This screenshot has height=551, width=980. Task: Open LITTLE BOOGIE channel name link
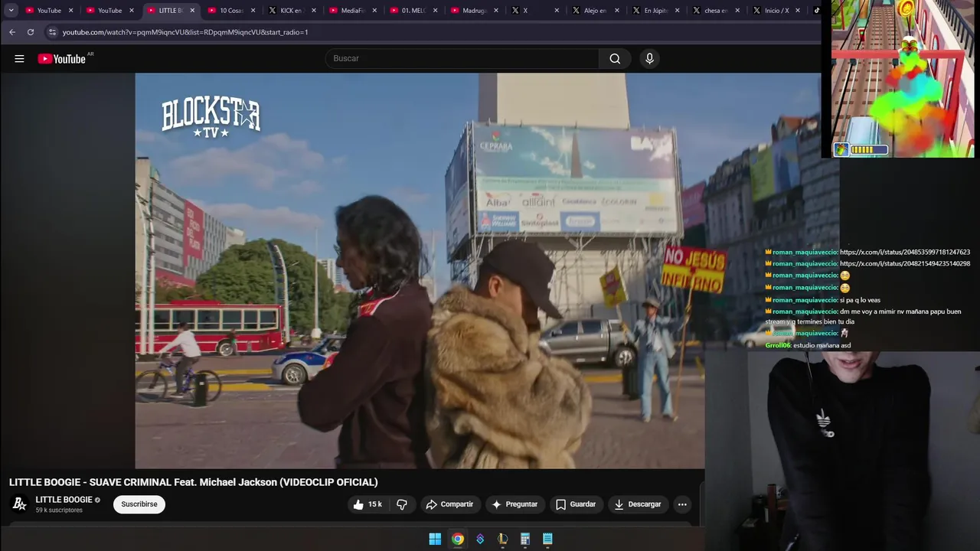[64, 500]
